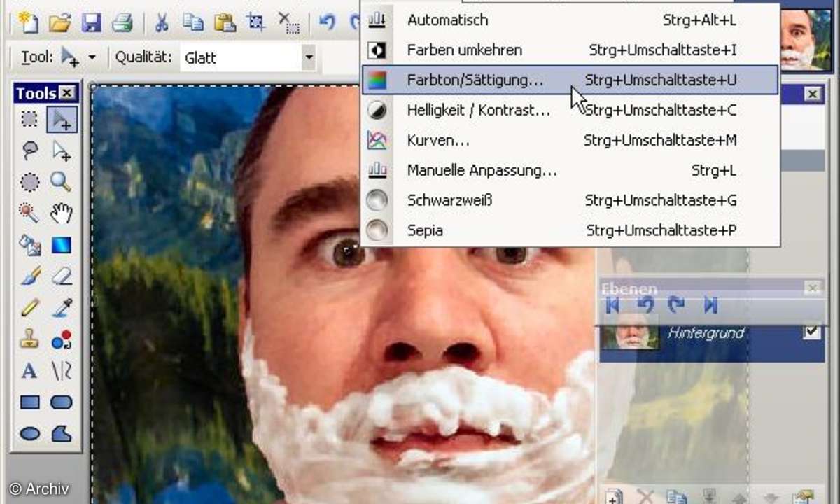Click the Copy icon in toolbar
Screen dimensions: 840x504
[x=193, y=23]
